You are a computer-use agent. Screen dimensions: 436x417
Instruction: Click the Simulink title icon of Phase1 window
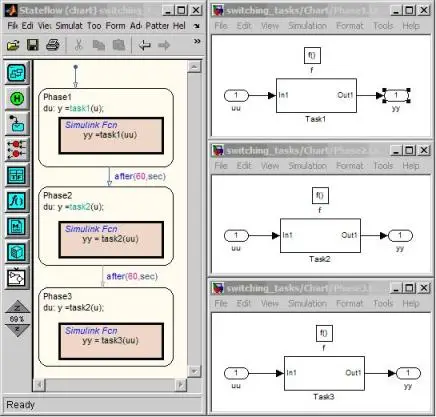[x=218, y=10]
